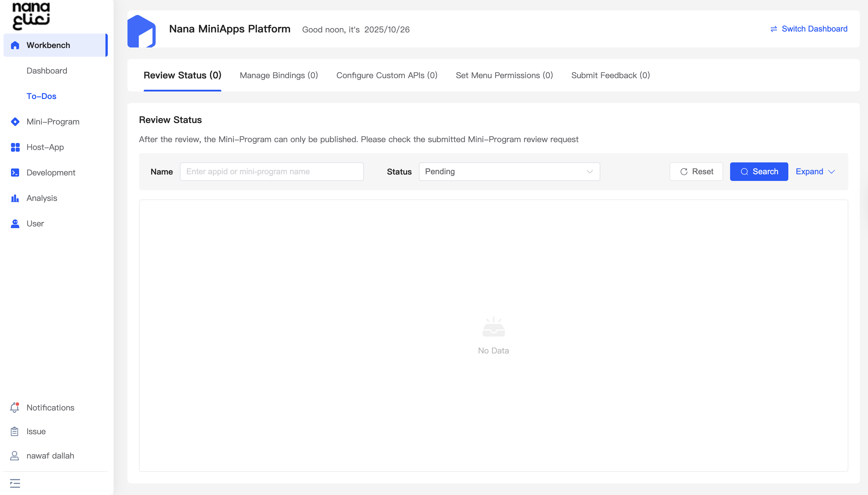868x495 pixels.
Task: Collapse the sidebar with bottom menu icon
Action: click(15, 483)
